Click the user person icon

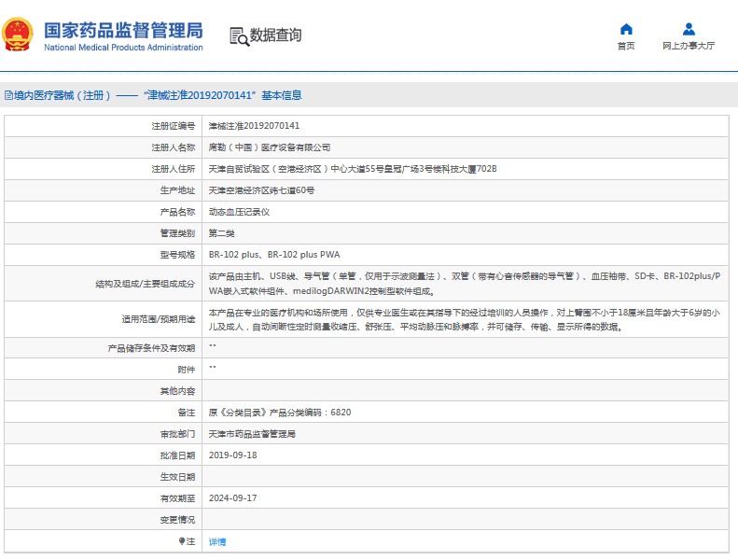(689, 29)
